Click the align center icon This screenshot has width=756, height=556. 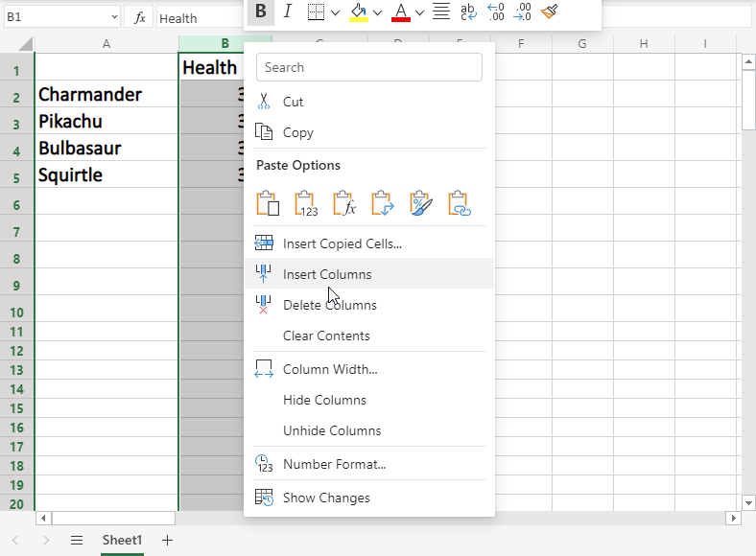(441, 12)
